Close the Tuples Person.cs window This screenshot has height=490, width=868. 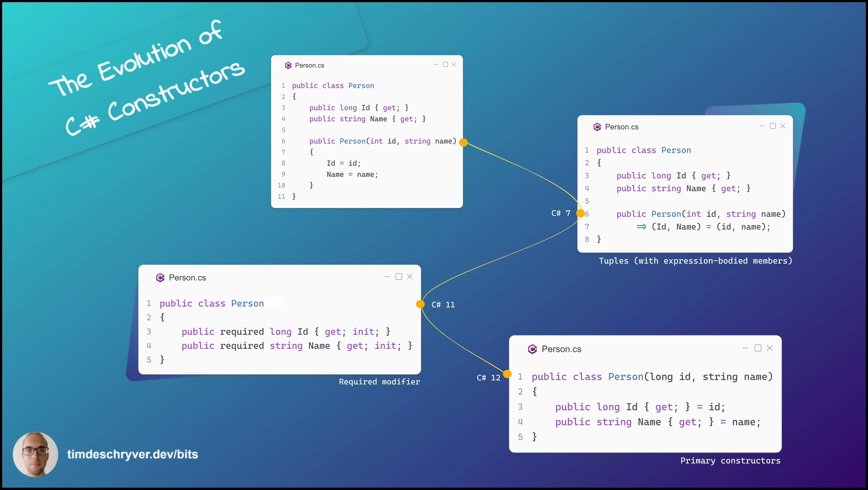pyautogui.click(x=783, y=126)
